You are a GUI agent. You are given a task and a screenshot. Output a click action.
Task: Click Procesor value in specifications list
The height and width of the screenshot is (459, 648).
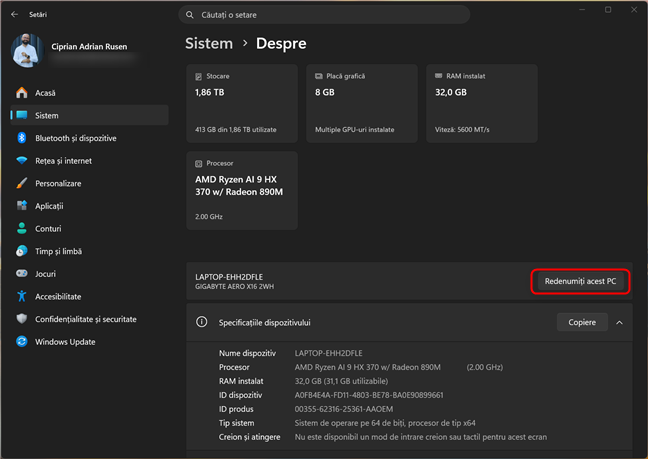click(x=398, y=367)
